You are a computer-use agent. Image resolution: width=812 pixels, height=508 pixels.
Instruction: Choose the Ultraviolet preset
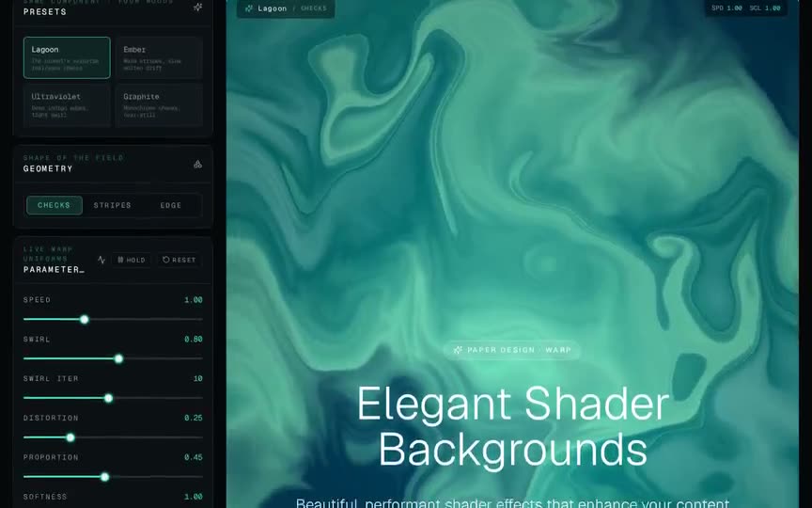point(67,105)
